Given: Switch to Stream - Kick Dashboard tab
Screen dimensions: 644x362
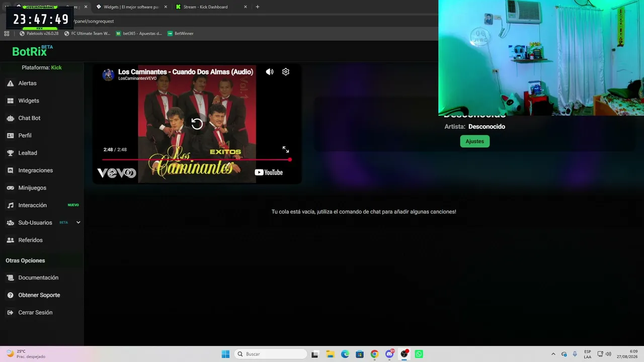Looking at the screenshot, I should coord(211,7).
